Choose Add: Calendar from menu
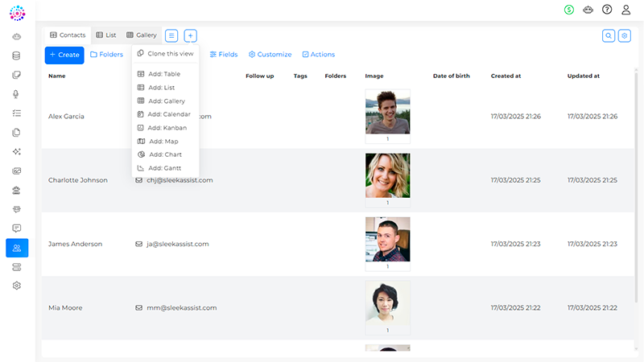The height and width of the screenshot is (362, 644). point(165,114)
